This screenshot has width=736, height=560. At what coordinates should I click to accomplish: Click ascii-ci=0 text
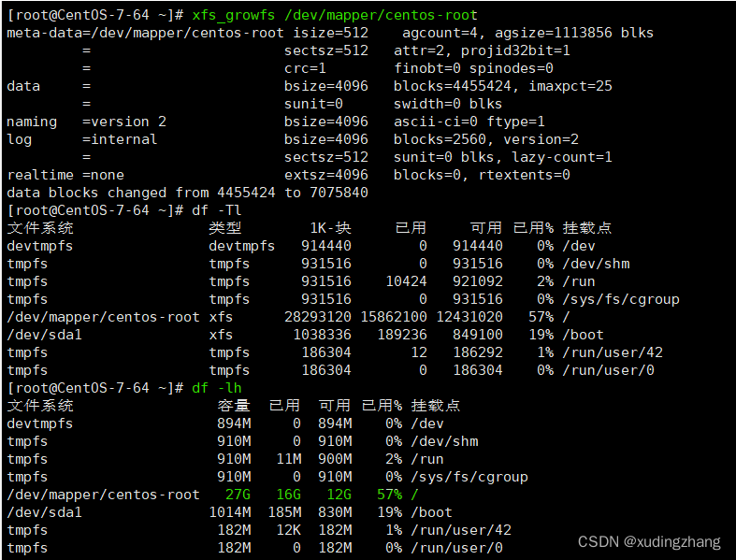click(436, 122)
